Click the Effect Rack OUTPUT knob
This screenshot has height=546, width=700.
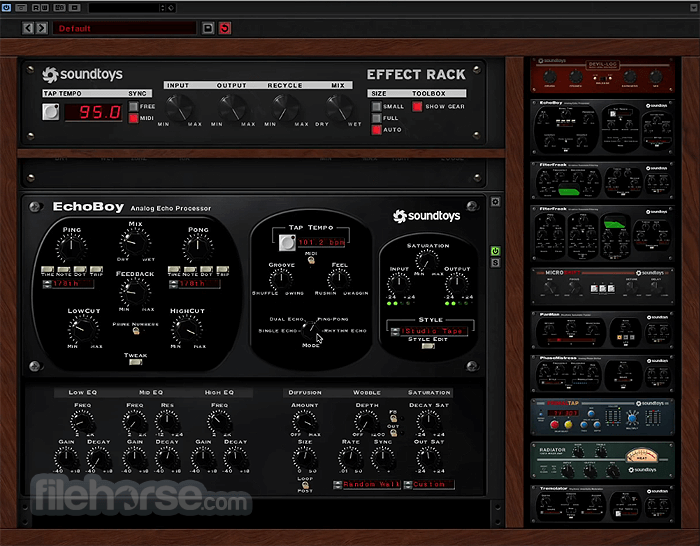coord(232,108)
